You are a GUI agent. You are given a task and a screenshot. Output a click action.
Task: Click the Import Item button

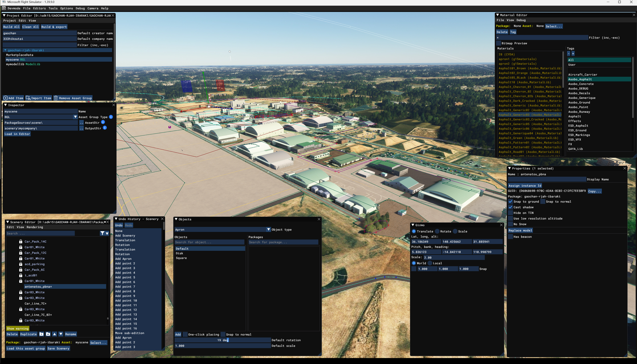[x=39, y=98]
